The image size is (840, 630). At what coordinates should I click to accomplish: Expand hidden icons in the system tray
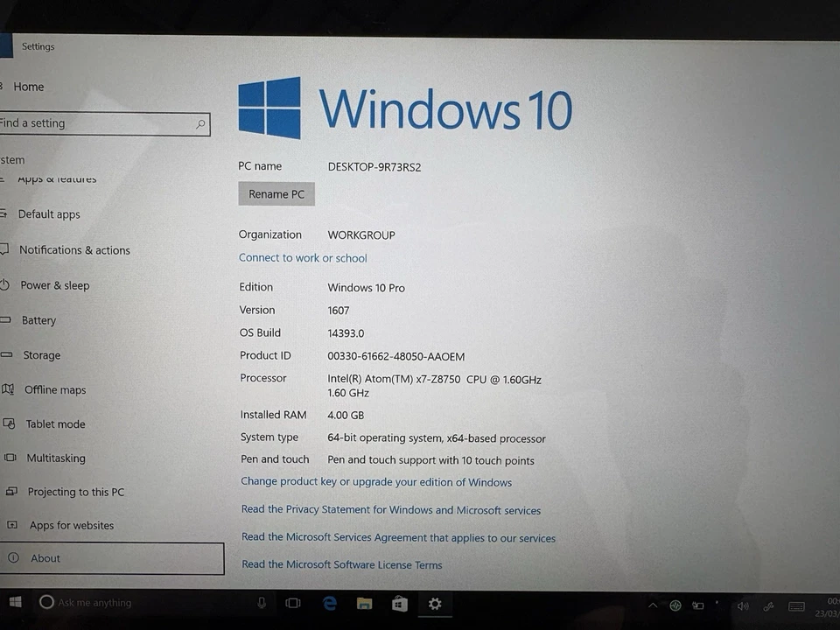653,605
